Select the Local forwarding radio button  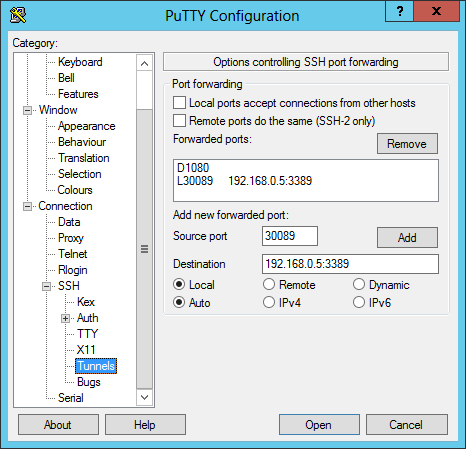(179, 284)
